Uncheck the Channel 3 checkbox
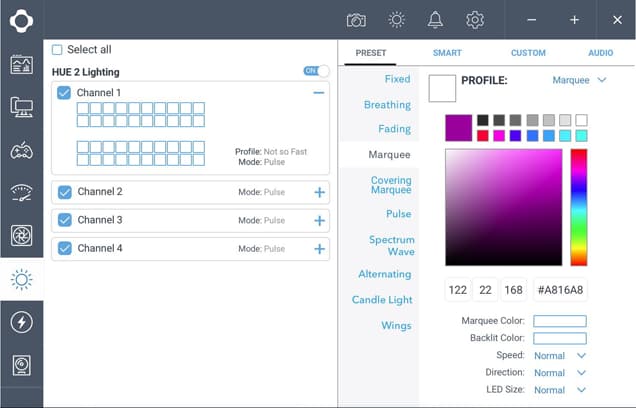636x408 pixels. click(65, 220)
